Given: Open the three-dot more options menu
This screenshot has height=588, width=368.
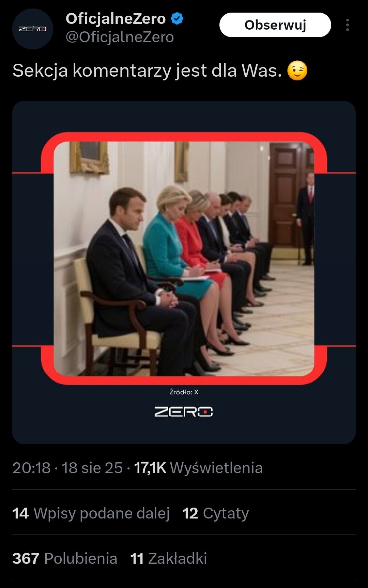Looking at the screenshot, I should coord(347,25).
